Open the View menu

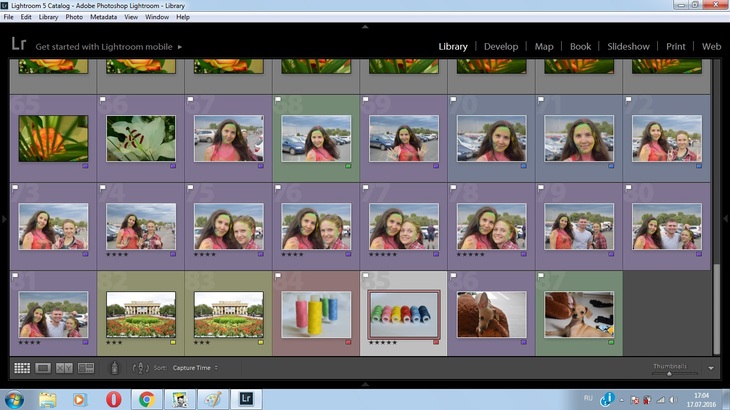(x=131, y=17)
